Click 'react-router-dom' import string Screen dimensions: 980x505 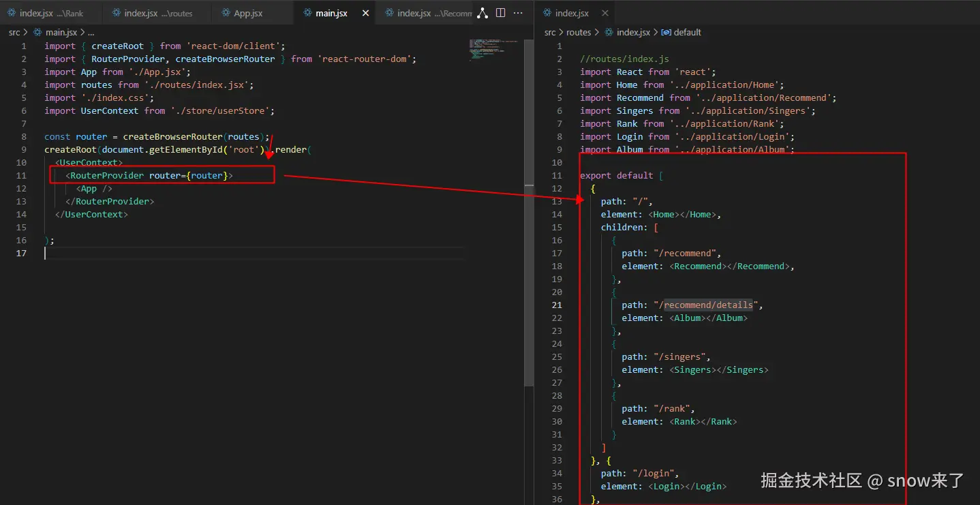point(367,59)
